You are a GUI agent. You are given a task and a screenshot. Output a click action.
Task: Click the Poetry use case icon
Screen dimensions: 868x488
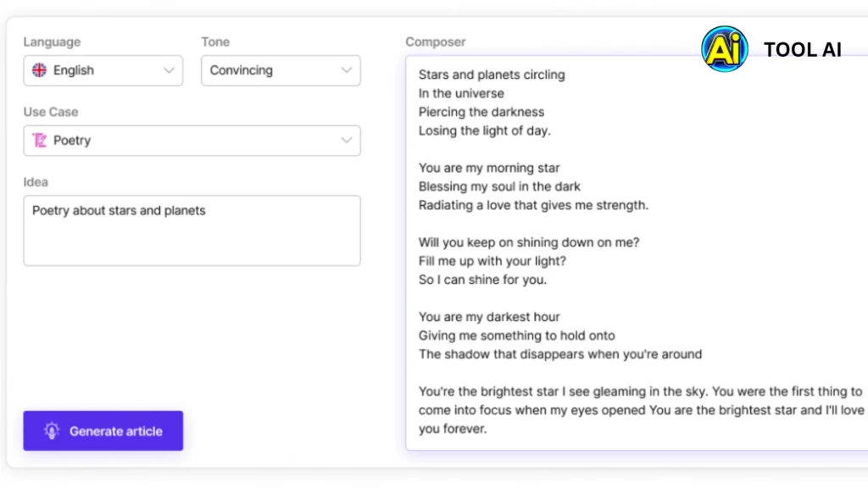(x=39, y=141)
